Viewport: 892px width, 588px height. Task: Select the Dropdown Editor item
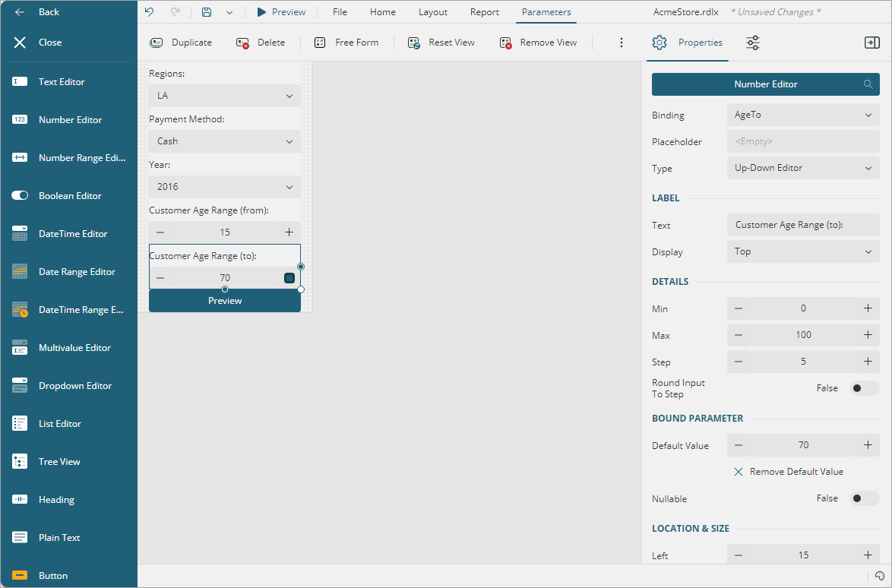[68, 386]
